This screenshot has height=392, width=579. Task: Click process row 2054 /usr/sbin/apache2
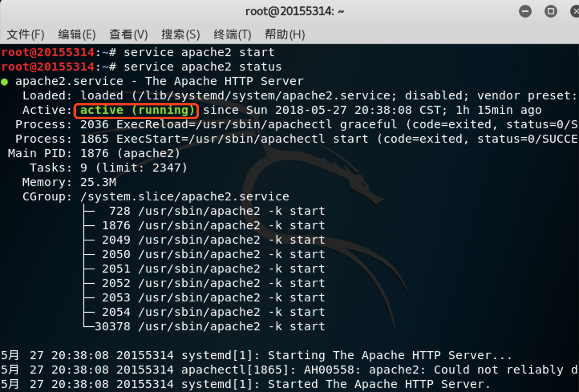coord(213,312)
